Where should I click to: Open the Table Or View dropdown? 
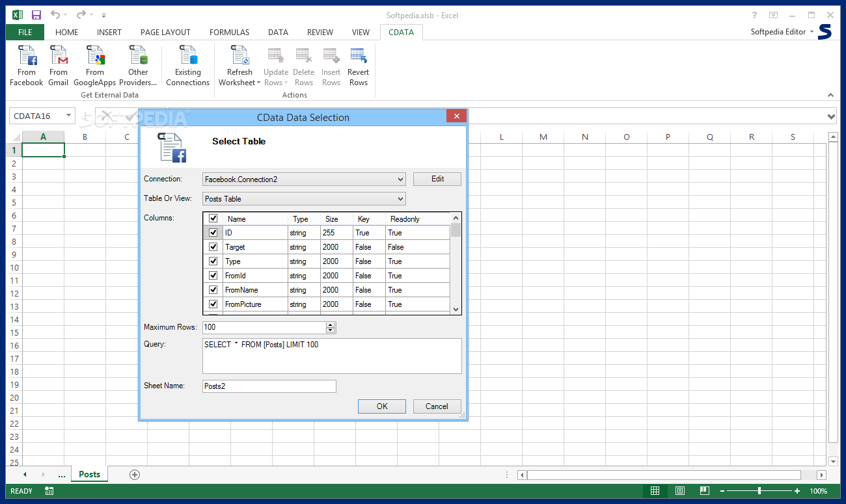pos(304,198)
